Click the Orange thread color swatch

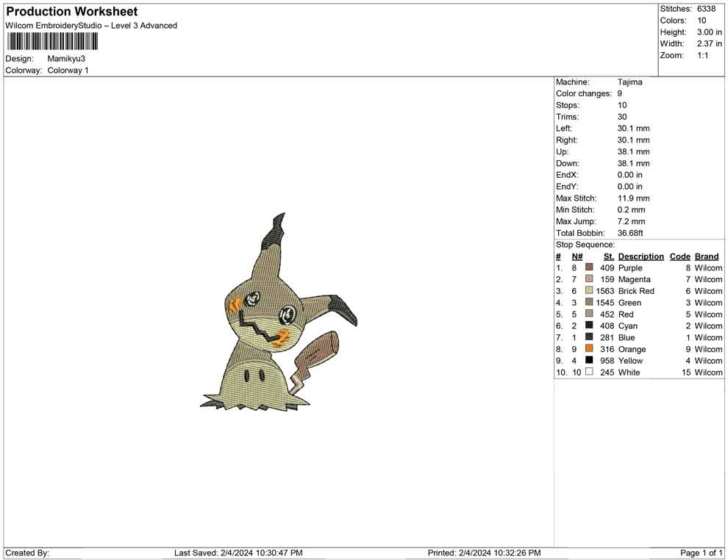click(x=589, y=348)
